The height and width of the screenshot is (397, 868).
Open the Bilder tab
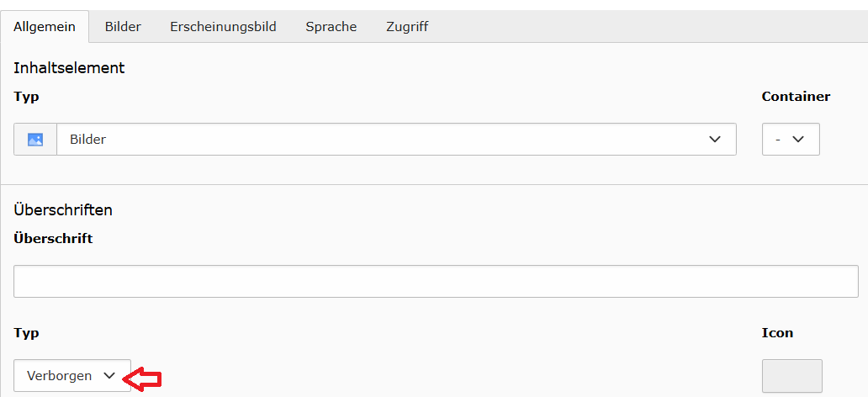pyautogui.click(x=123, y=27)
